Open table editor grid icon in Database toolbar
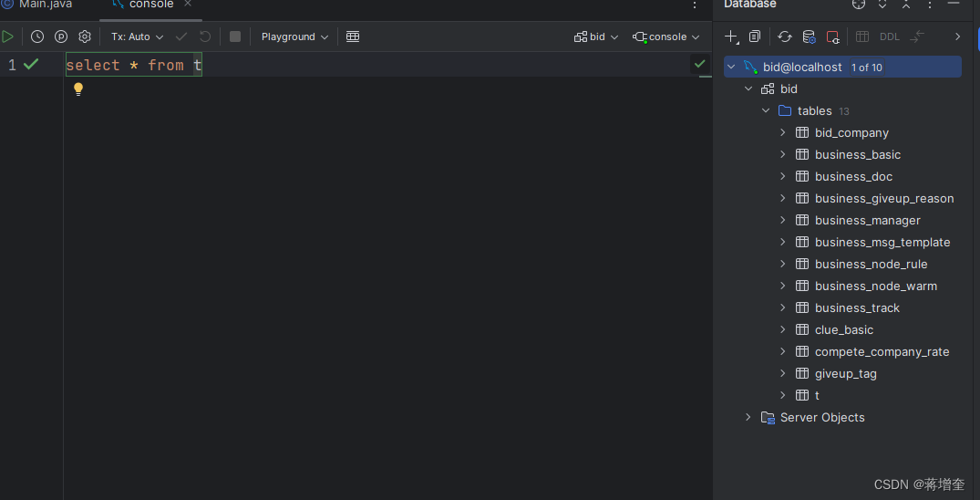980x500 pixels. 862,36
